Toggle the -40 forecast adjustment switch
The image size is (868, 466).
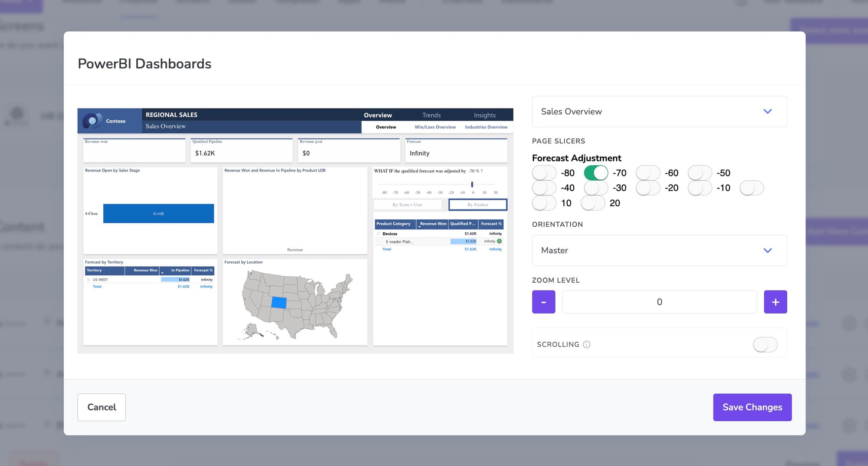coord(544,188)
